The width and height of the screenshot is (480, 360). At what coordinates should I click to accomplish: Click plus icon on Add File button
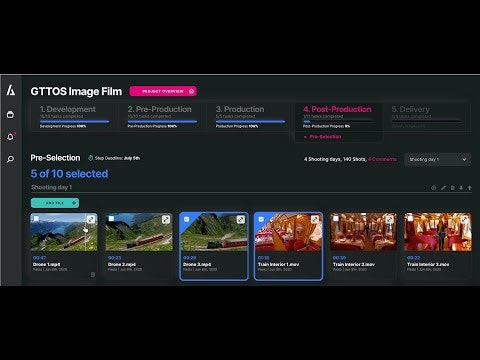74,203
